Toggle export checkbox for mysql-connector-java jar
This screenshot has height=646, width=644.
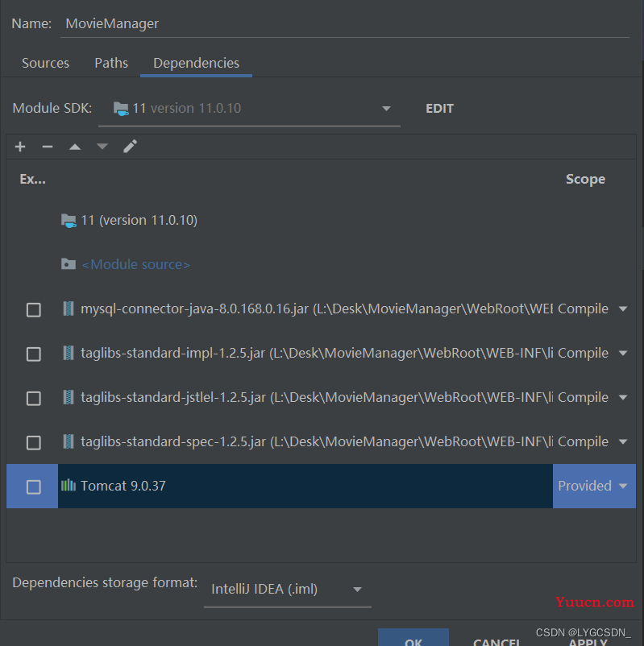click(x=34, y=309)
